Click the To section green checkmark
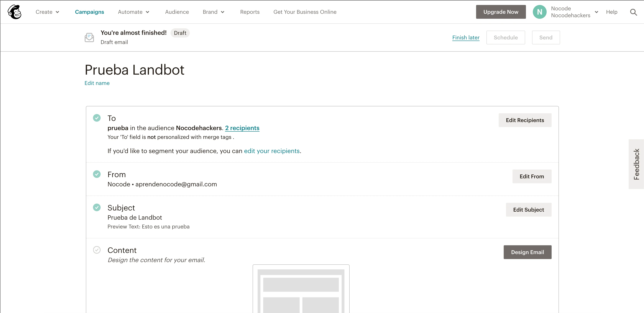The width and height of the screenshot is (644, 313). click(x=97, y=118)
